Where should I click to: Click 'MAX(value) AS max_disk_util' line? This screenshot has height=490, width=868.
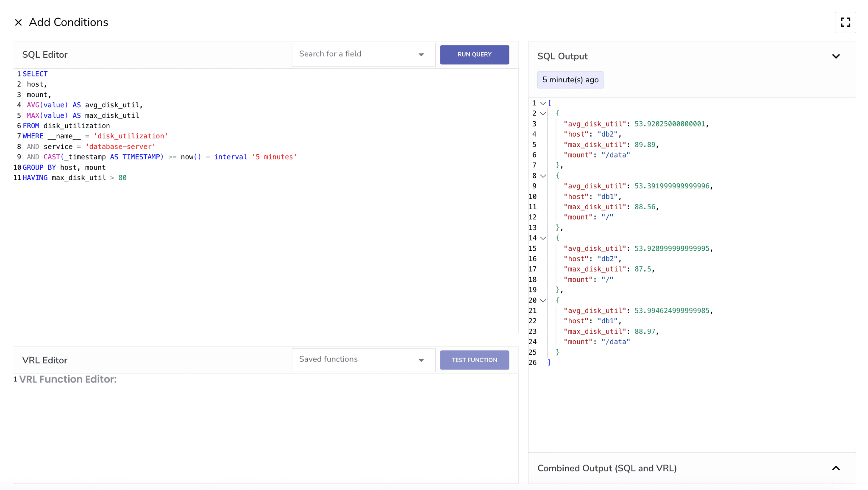click(83, 116)
